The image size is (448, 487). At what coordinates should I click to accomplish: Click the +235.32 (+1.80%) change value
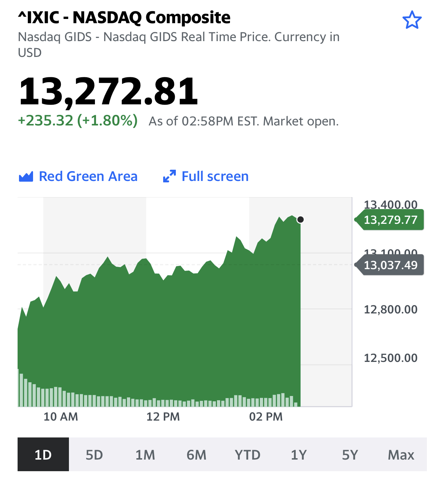coord(78,121)
